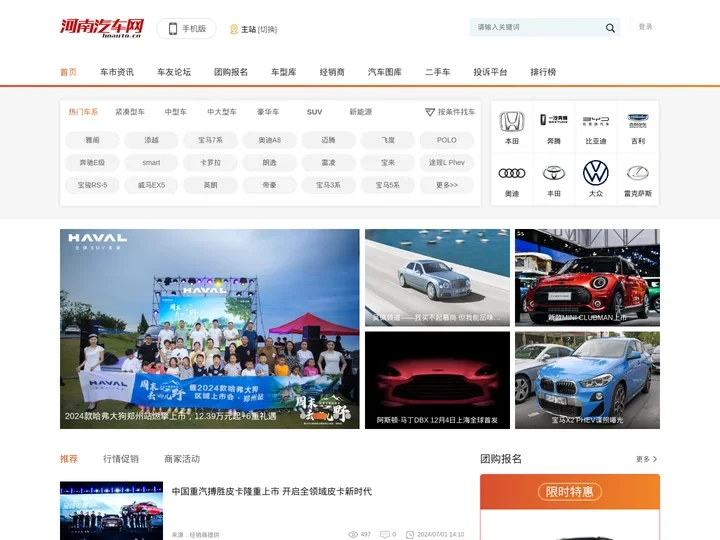
Task: Go to 首页 nav item
Action: (68, 72)
